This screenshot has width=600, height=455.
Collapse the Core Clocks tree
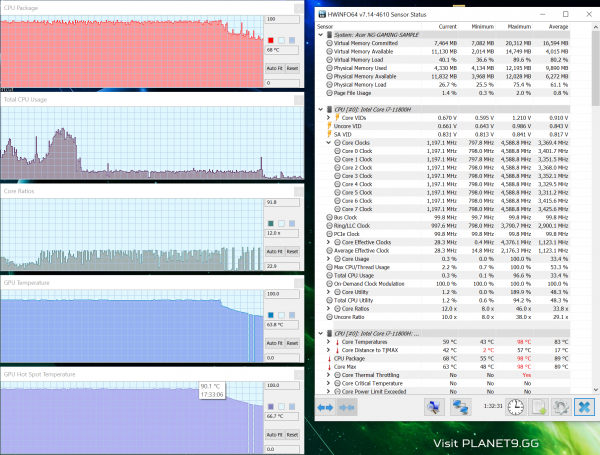pyautogui.click(x=329, y=142)
